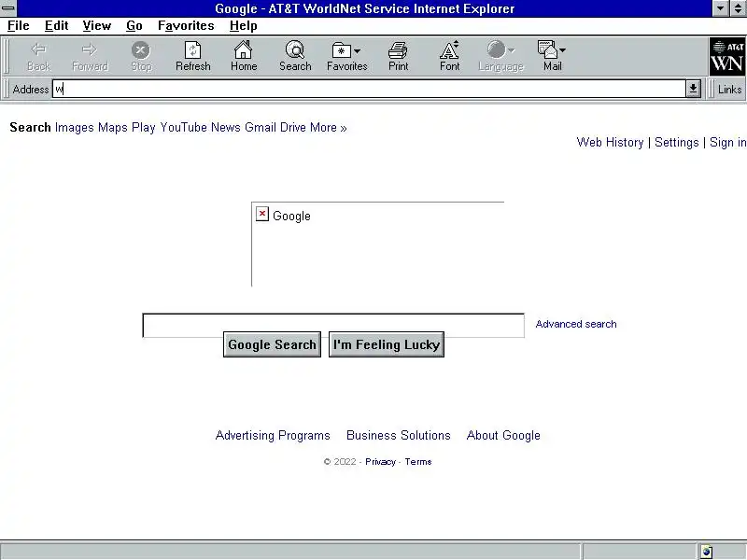Open the Privacy link
This screenshot has height=560, width=747.
380,461
